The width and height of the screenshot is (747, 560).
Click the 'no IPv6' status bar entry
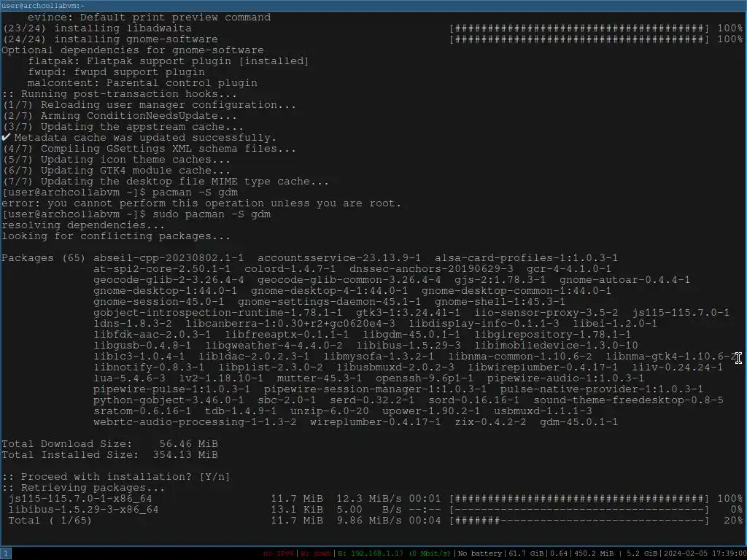279,553
